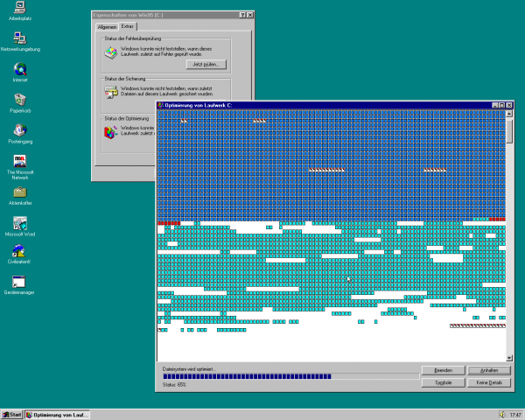Select the Extras tab
Viewport: 525px width, 420px height.
coord(128,27)
